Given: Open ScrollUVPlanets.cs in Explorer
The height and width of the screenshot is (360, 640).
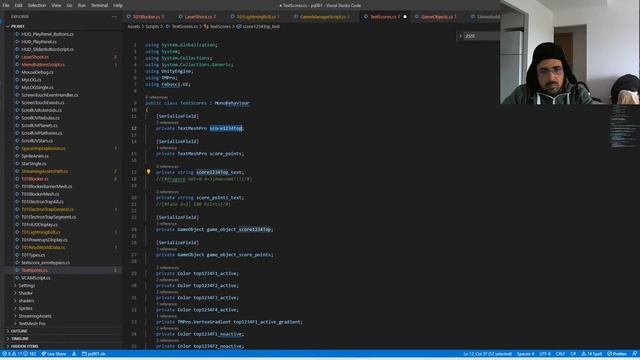Looking at the screenshot, I should (x=39, y=126).
